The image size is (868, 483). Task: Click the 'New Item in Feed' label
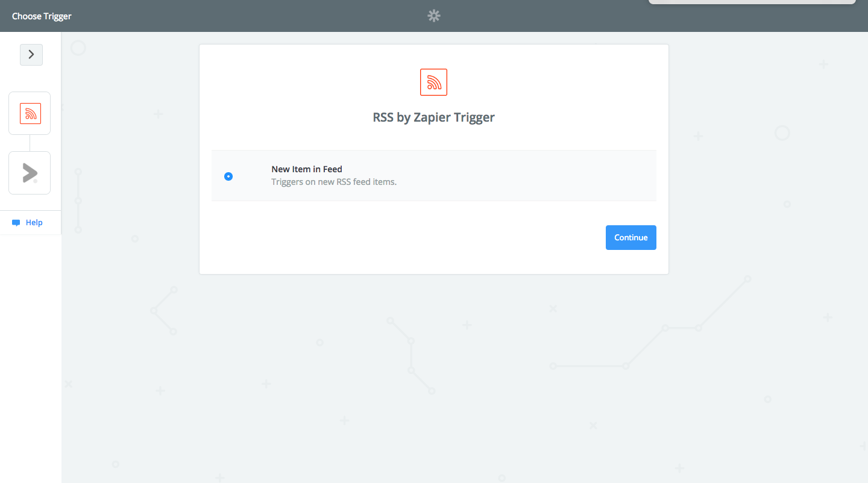pyautogui.click(x=307, y=169)
